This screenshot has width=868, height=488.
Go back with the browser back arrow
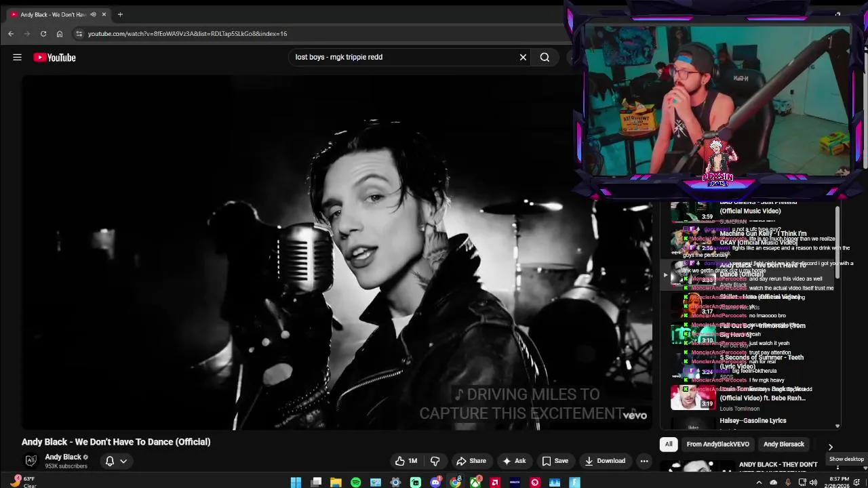[11, 33]
